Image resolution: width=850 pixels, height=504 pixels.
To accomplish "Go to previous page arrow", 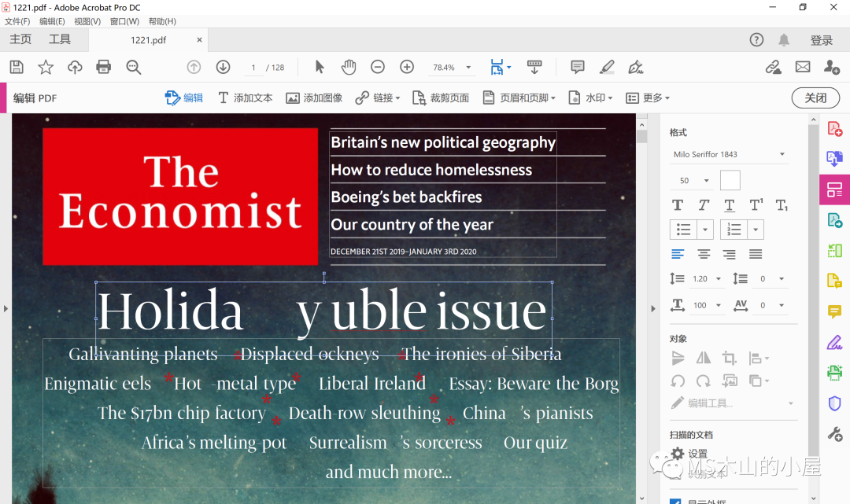I will (x=194, y=67).
